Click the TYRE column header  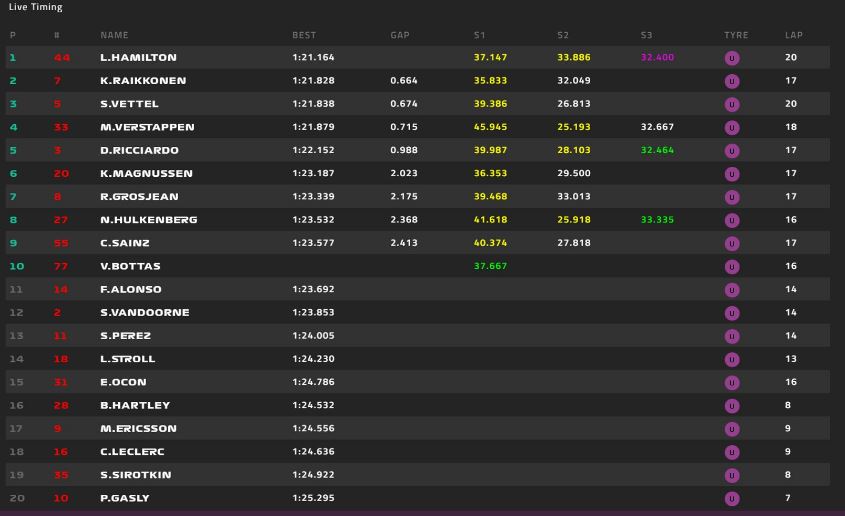[736, 35]
